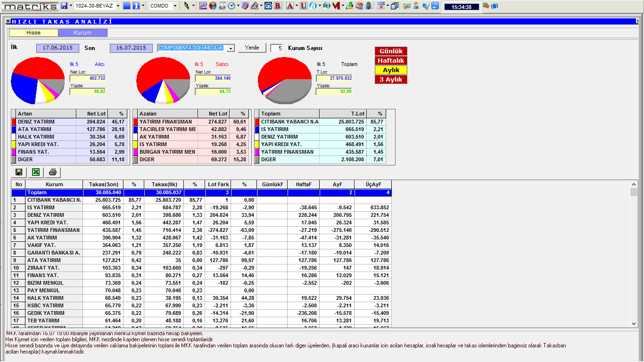This screenshot has width=644, height=362.
Task: Click the red DENIZ YATIRIM swatch in Artan
Action: [x=13, y=122]
